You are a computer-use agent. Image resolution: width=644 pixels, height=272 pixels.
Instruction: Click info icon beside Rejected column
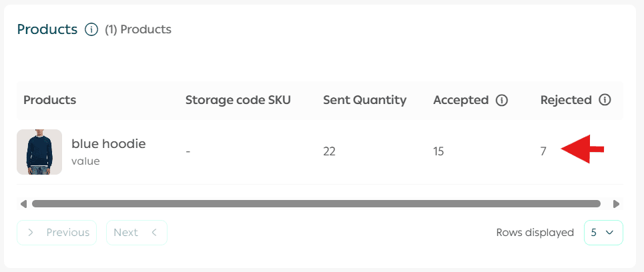(605, 100)
